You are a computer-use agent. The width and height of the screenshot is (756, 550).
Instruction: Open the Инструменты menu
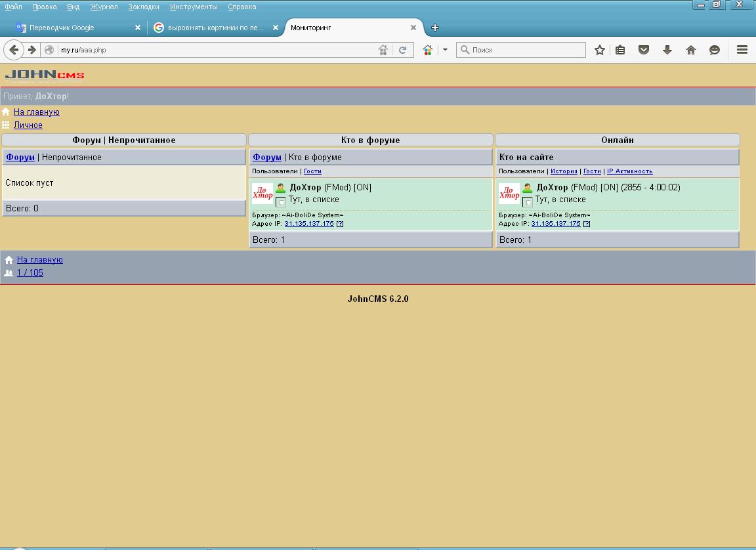(x=194, y=7)
